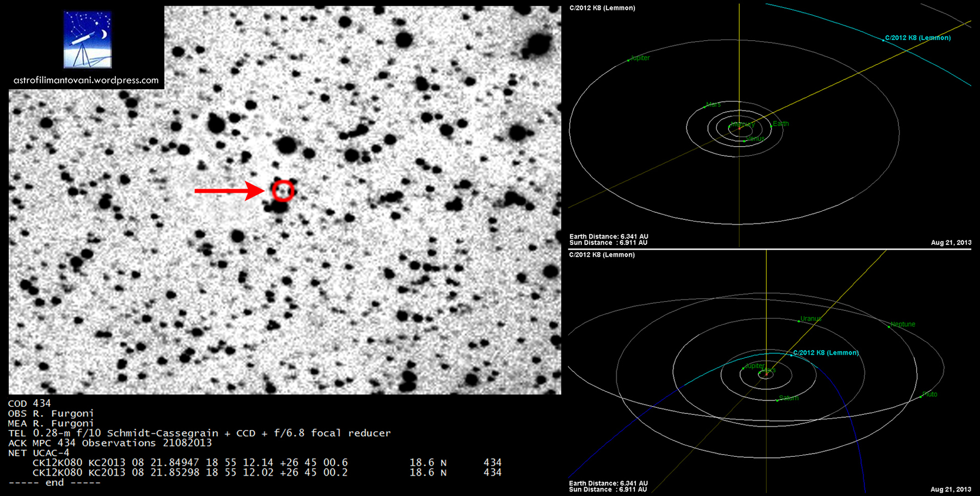Click the red circle marking the comet
Screen dimensions: 980x496
283,191
